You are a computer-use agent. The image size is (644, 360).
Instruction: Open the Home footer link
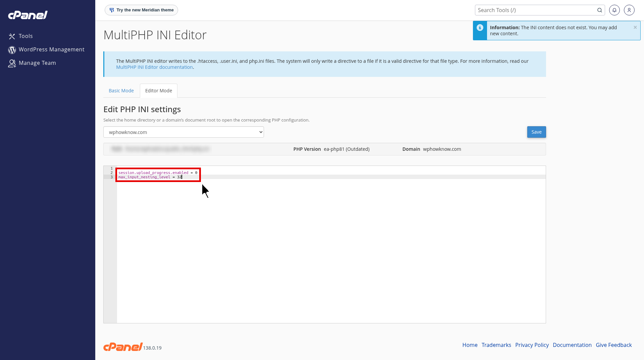click(x=470, y=345)
